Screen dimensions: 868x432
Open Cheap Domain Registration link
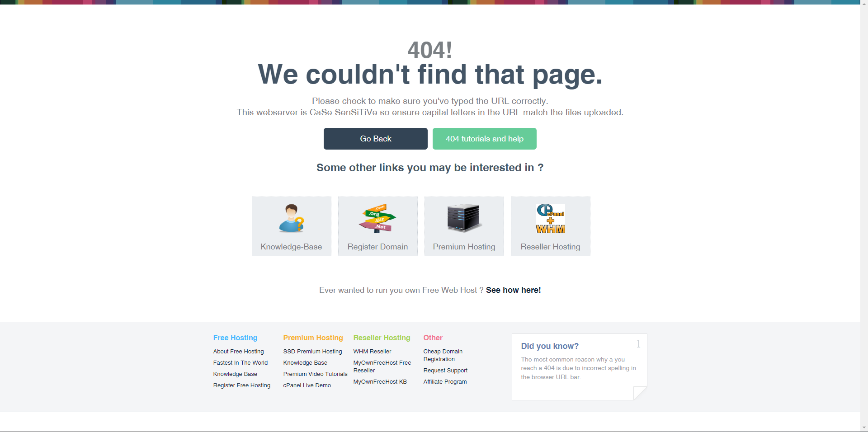[443, 355]
